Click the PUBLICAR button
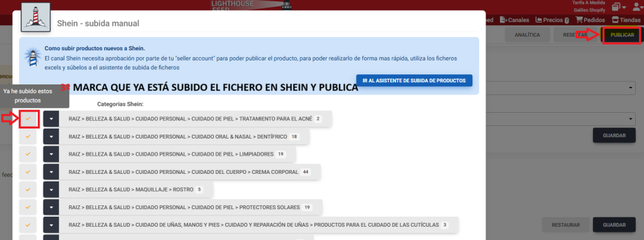Image resolution: width=644 pixels, height=240 pixels. (x=622, y=35)
